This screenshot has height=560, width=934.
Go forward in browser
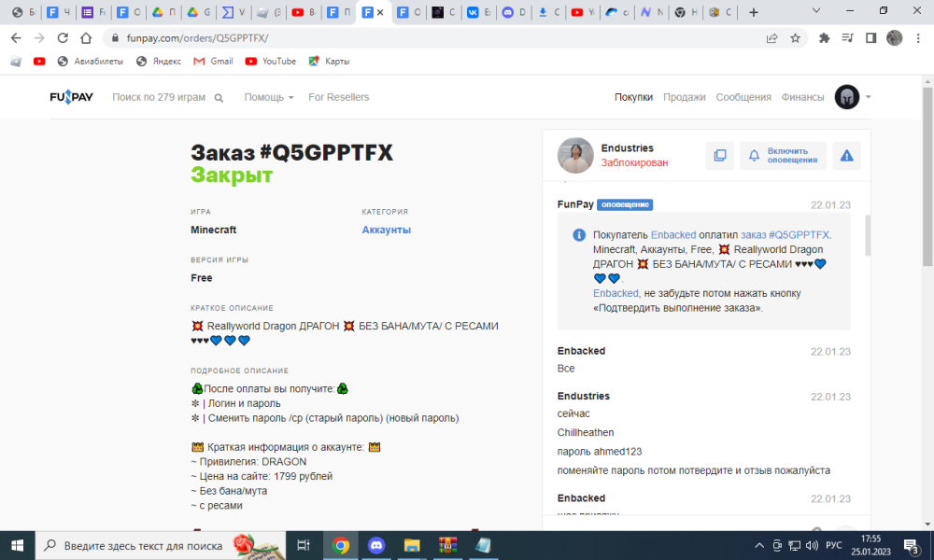click(x=39, y=38)
